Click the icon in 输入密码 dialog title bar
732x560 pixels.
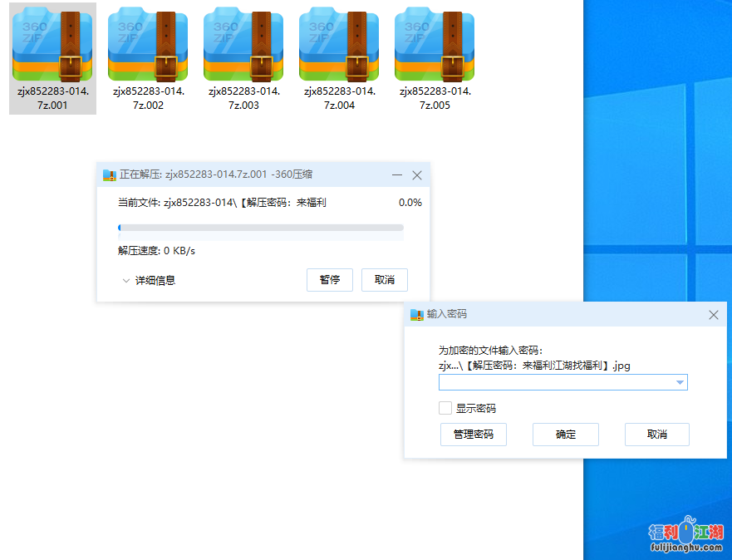(417, 315)
